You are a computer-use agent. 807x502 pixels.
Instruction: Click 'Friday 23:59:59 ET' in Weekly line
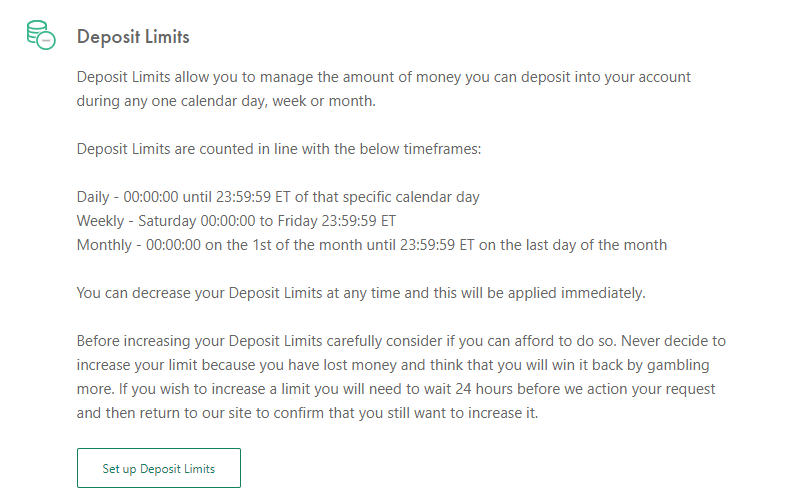click(337, 221)
